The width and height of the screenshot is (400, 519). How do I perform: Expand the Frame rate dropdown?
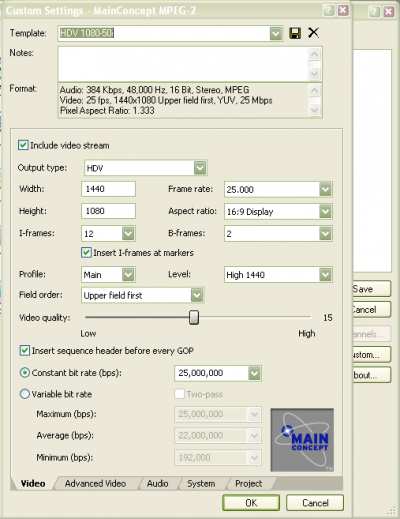click(x=325, y=189)
